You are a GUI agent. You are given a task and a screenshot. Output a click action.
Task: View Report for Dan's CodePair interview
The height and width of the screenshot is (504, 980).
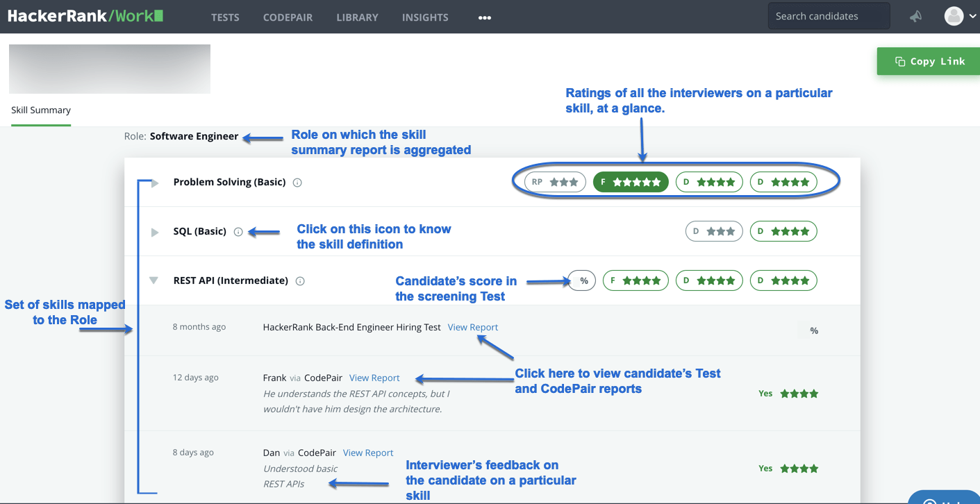click(x=368, y=453)
